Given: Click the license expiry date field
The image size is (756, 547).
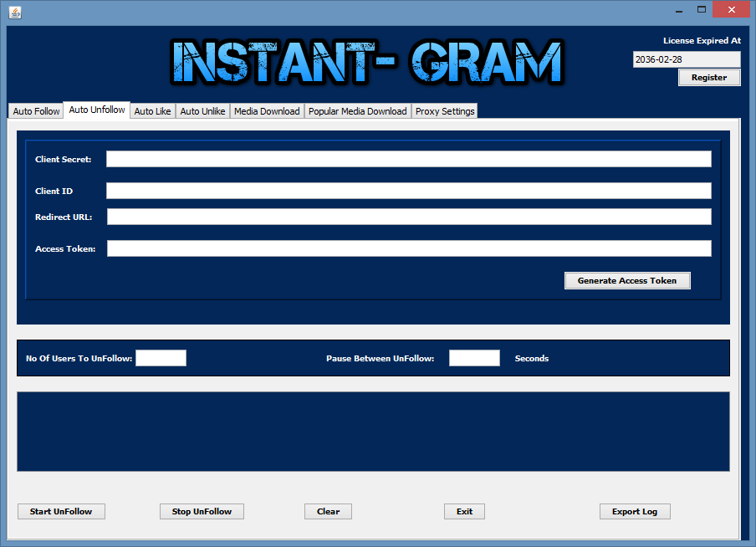Looking at the screenshot, I should click(x=687, y=59).
